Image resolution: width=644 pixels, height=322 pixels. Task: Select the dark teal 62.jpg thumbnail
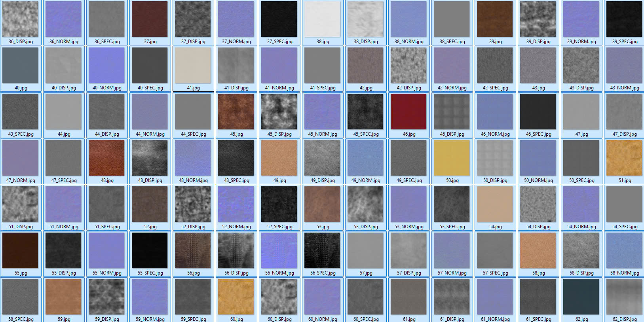coord(581,297)
